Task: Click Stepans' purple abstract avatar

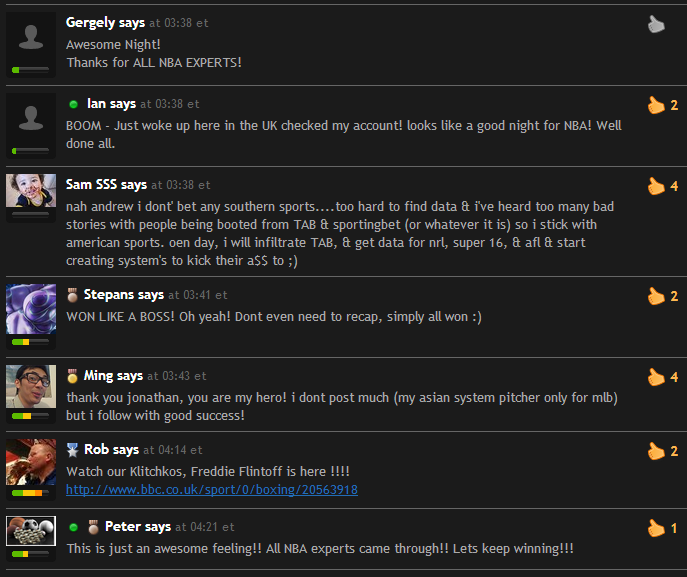Action: (31, 309)
